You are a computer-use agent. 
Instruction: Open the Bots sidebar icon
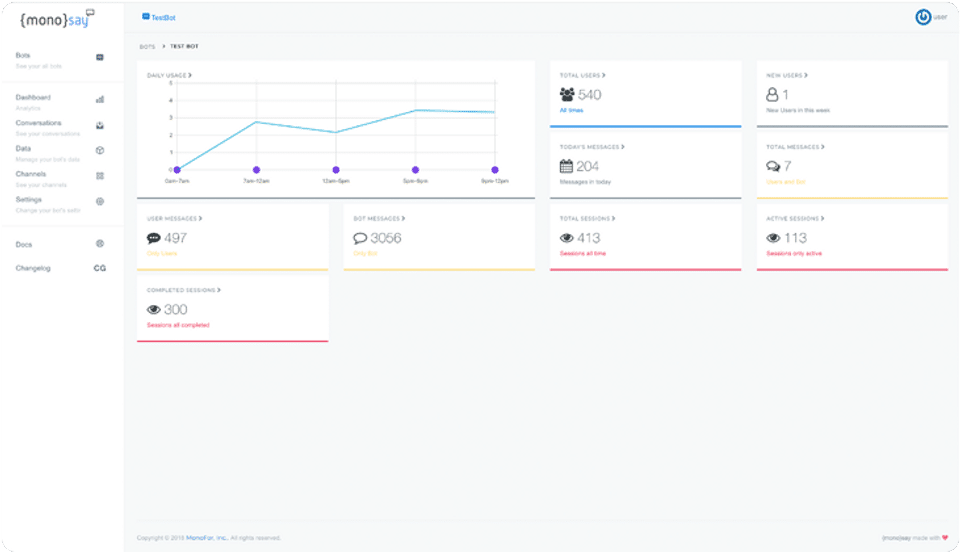point(100,58)
